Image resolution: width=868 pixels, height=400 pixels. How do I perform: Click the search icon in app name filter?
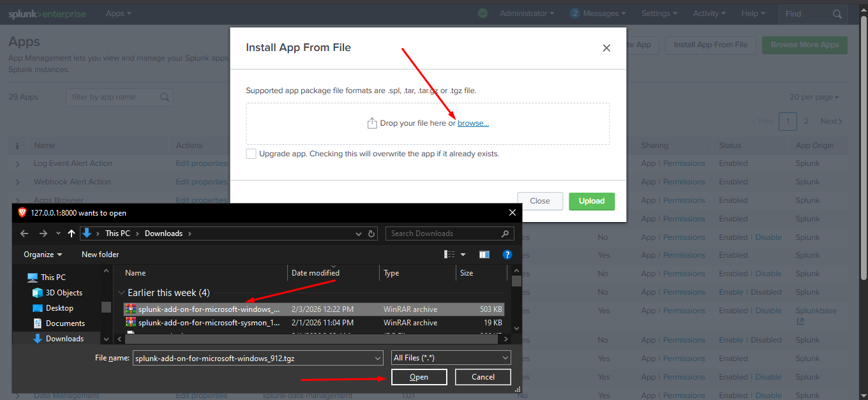(165, 97)
